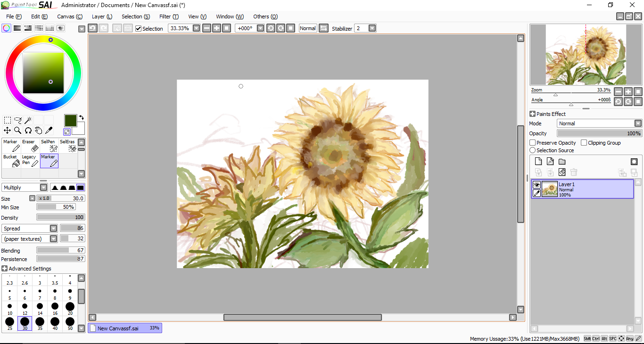Create a new normal layer

click(538, 162)
